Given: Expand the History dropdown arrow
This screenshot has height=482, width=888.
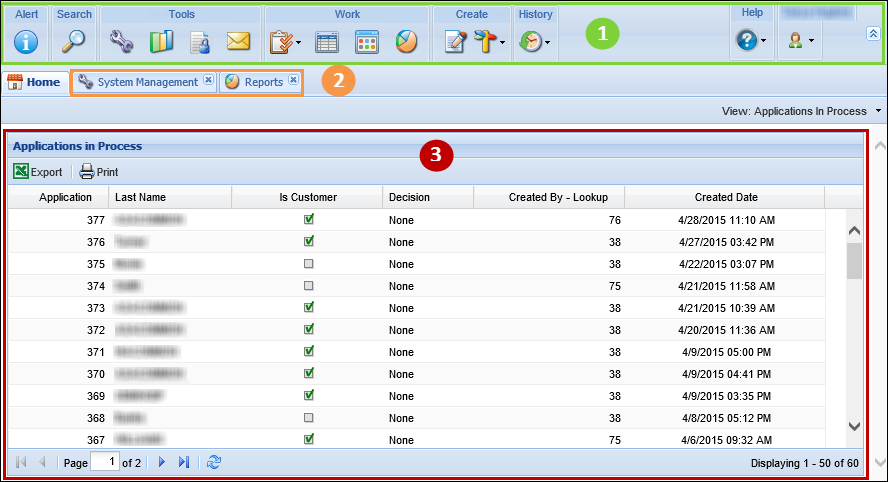Looking at the screenshot, I should click(x=547, y=42).
